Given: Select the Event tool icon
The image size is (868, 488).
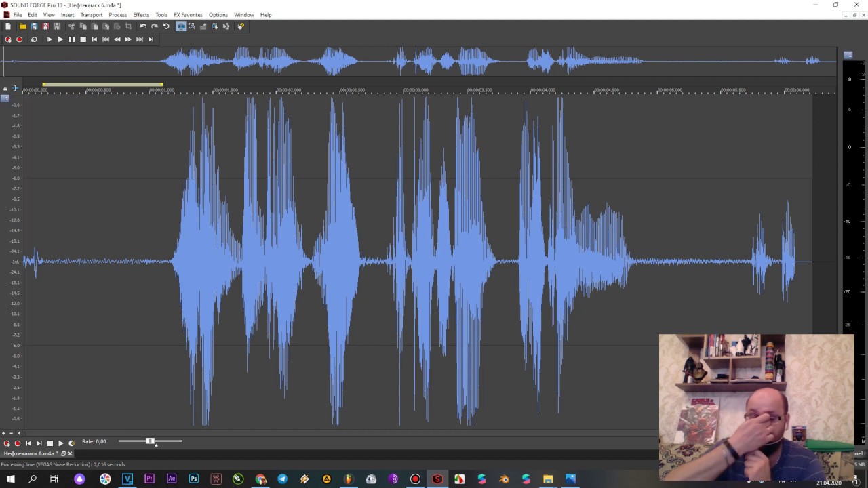Looking at the screenshot, I should coord(214,26).
